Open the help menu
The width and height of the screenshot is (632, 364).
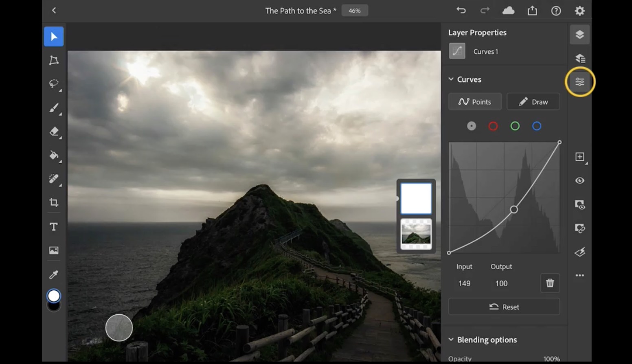pos(556,11)
